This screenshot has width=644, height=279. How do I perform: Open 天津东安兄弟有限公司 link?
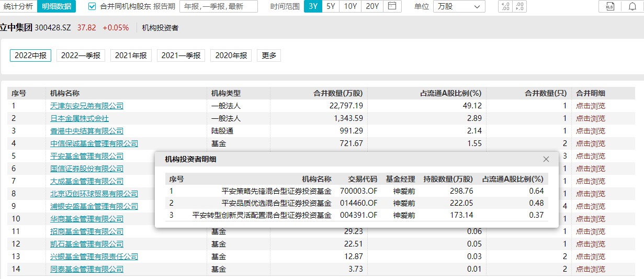87,106
